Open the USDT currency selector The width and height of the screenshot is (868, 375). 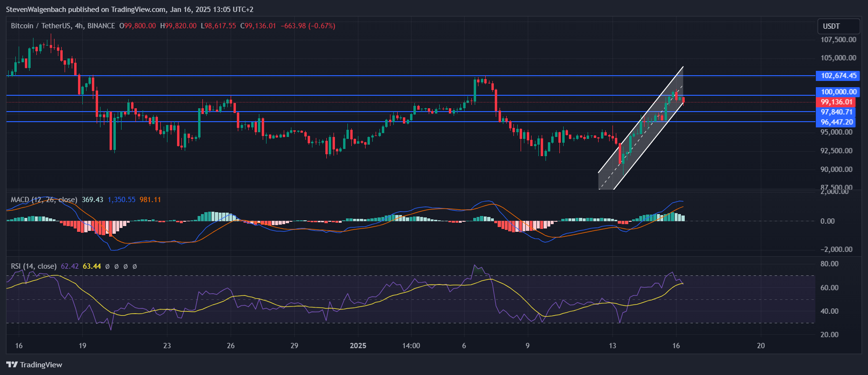838,26
